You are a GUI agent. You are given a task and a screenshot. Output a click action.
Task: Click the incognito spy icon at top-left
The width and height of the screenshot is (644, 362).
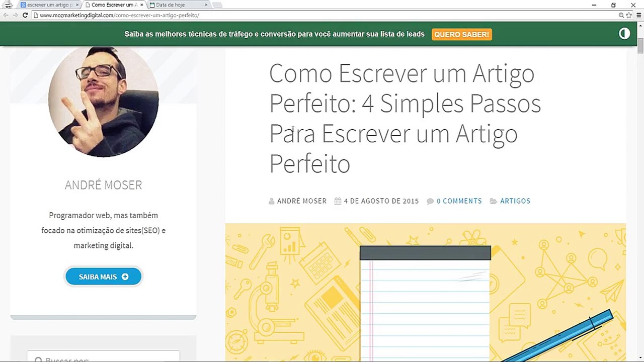[8, 5]
